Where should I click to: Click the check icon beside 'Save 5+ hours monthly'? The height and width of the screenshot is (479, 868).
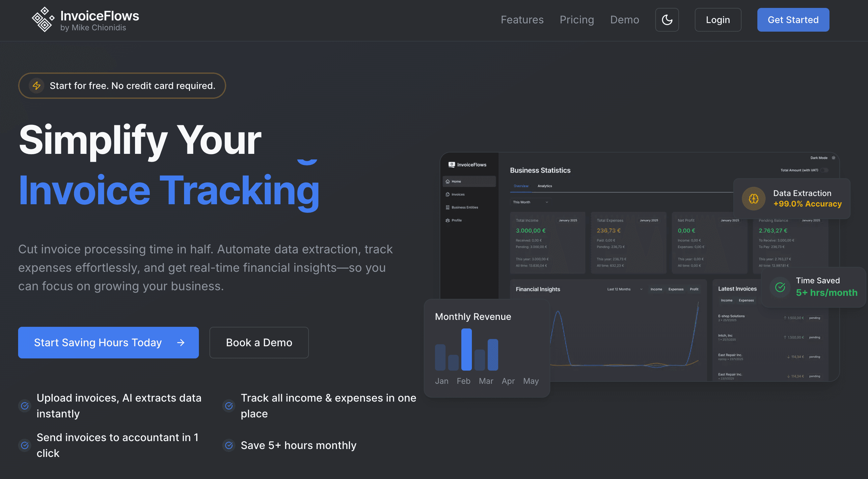[229, 445]
